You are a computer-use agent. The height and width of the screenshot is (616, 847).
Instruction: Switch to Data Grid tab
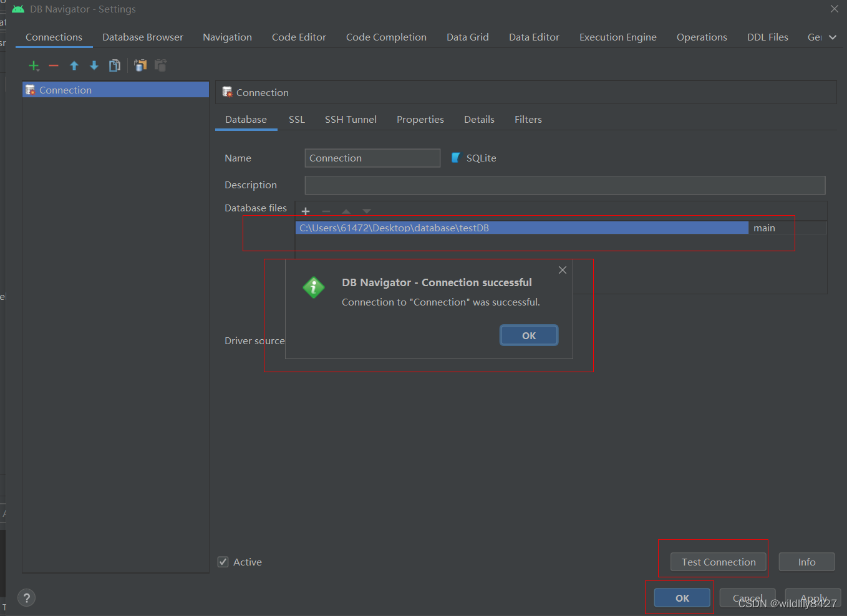pyautogui.click(x=468, y=37)
